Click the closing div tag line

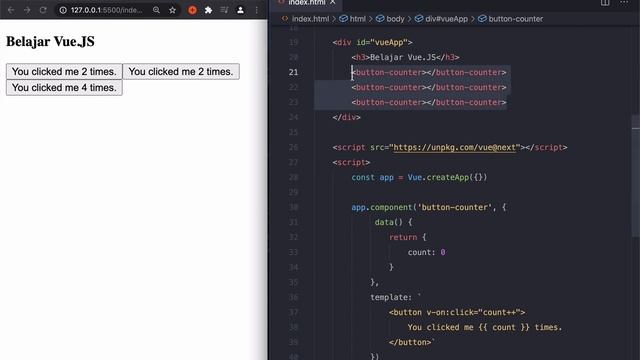(x=346, y=118)
